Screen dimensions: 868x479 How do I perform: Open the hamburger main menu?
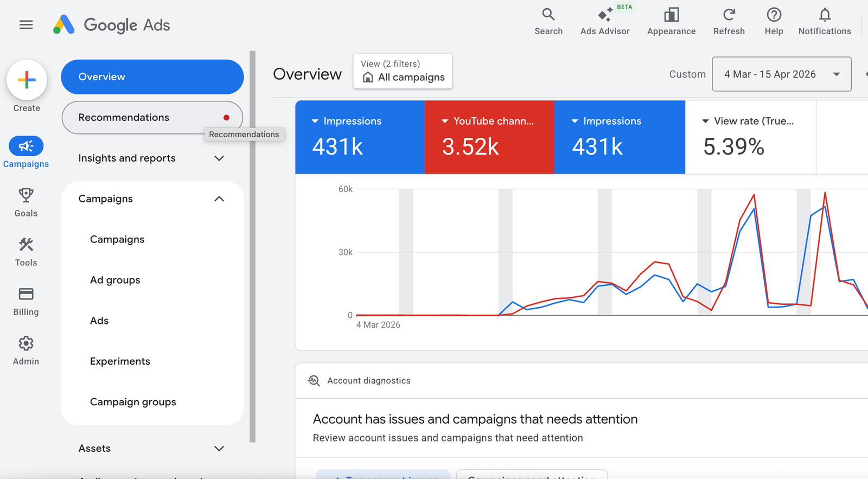click(x=26, y=25)
